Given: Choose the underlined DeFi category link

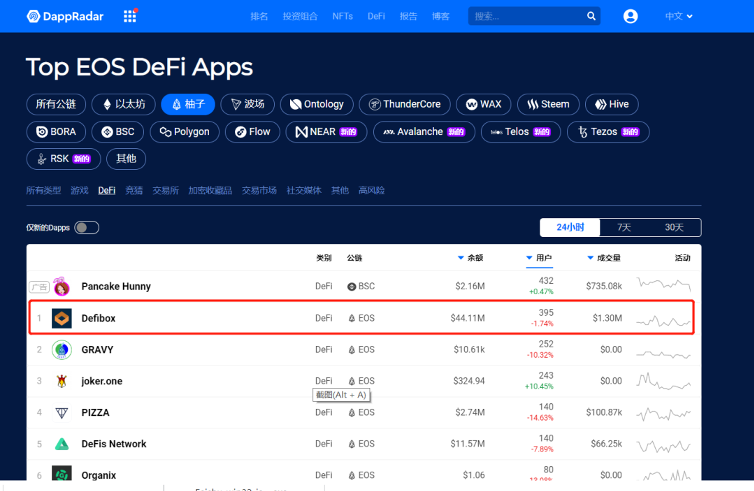Looking at the screenshot, I should point(107,190).
